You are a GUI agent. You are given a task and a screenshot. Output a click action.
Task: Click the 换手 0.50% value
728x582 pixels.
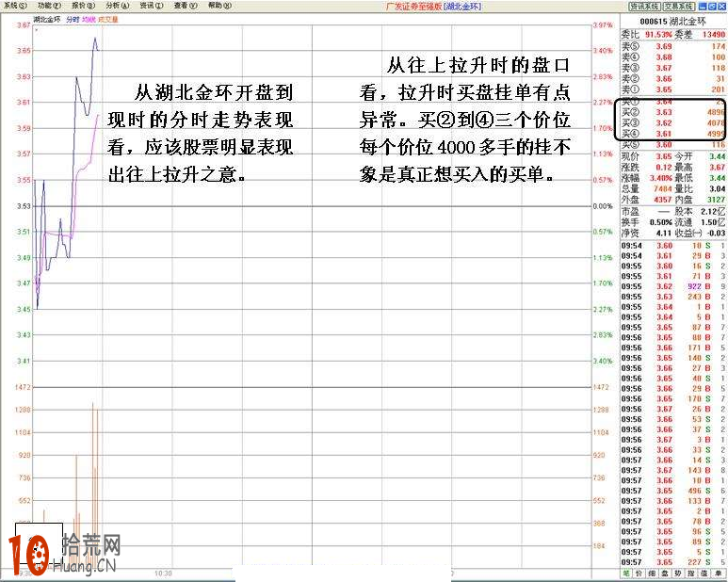pos(660,222)
